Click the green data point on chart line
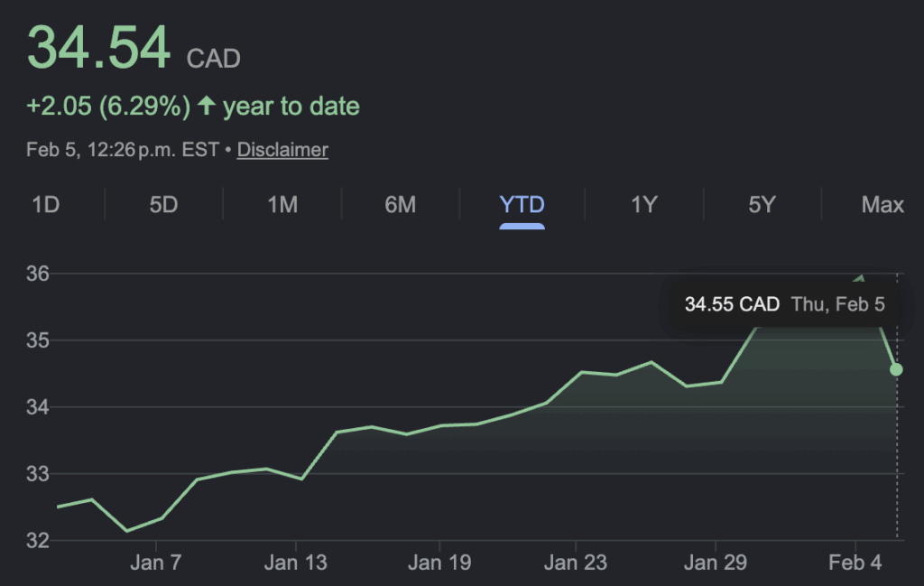 pyautogui.click(x=896, y=369)
